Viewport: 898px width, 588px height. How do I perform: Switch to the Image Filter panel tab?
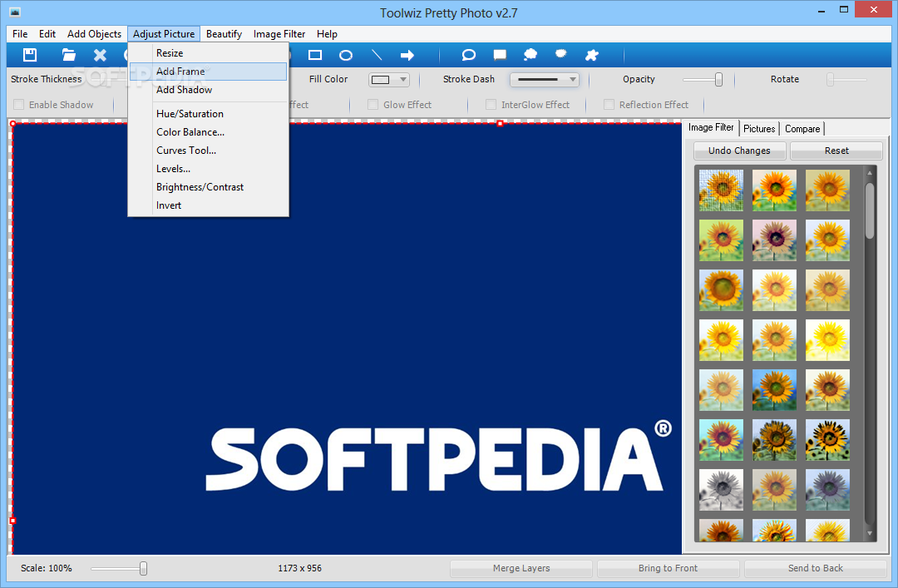coord(711,127)
